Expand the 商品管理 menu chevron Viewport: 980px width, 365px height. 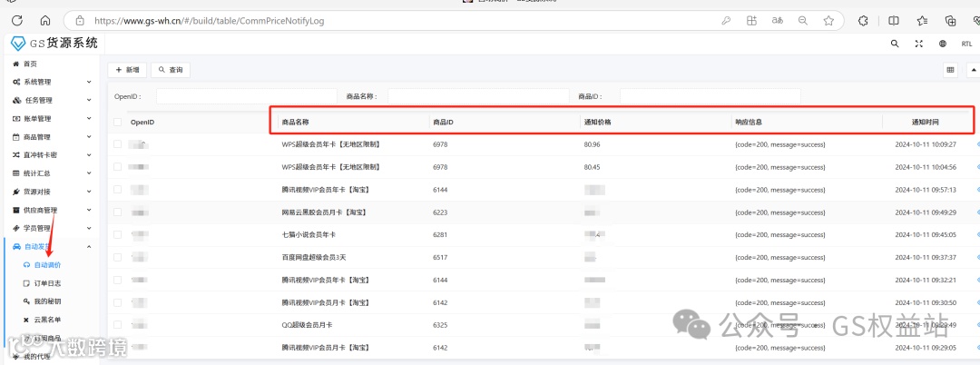point(89,137)
